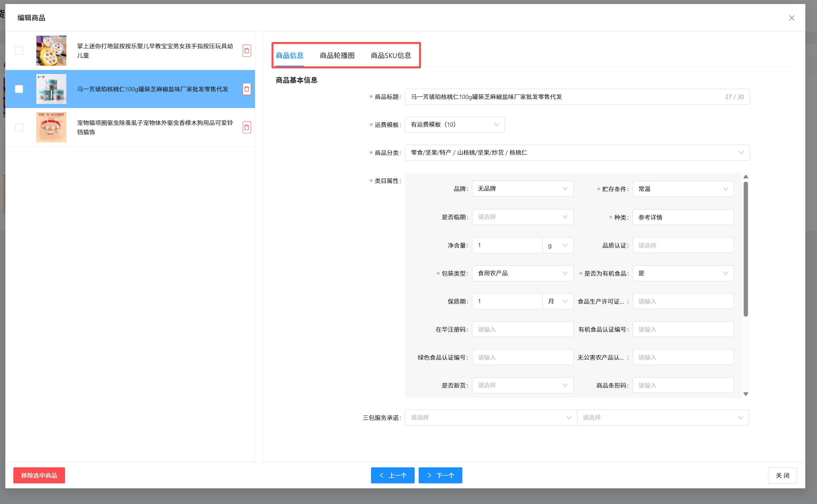
Task: Tick the highlighted walnut product checkbox
Action: pos(19,89)
